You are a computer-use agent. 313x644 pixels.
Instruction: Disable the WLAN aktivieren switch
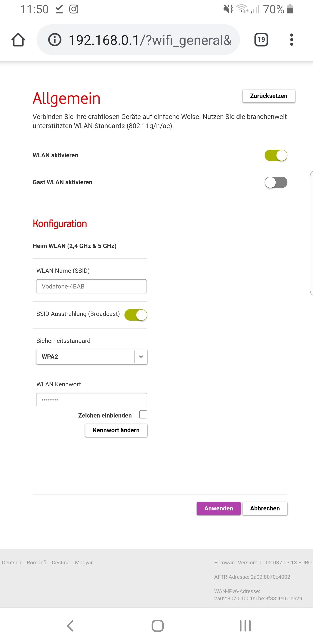tap(276, 155)
